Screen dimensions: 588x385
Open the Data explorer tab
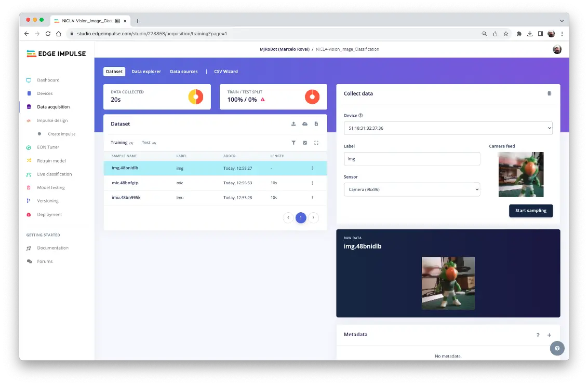click(x=146, y=72)
